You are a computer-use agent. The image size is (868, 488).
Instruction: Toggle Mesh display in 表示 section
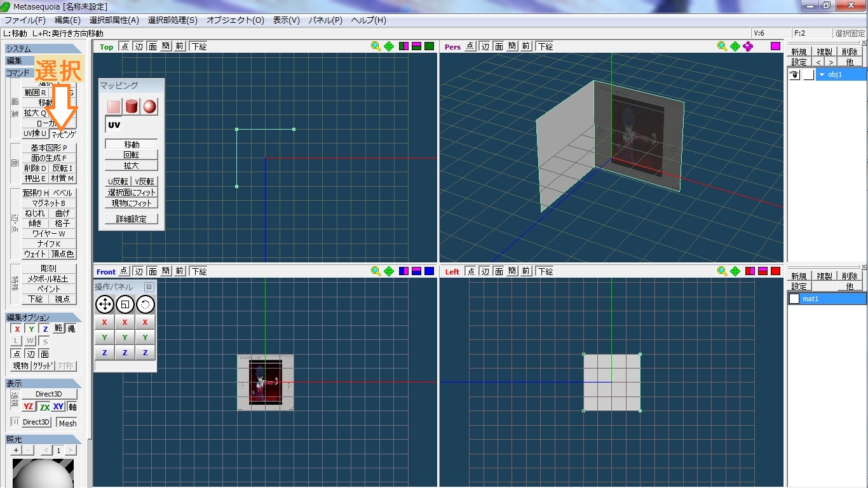click(x=67, y=423)
